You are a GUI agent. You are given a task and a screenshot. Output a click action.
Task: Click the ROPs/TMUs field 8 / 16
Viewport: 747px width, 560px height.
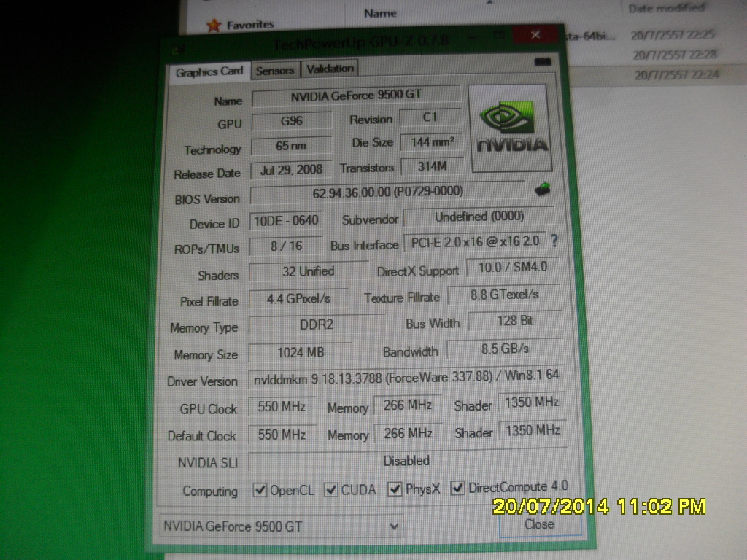tap(286, 246)
